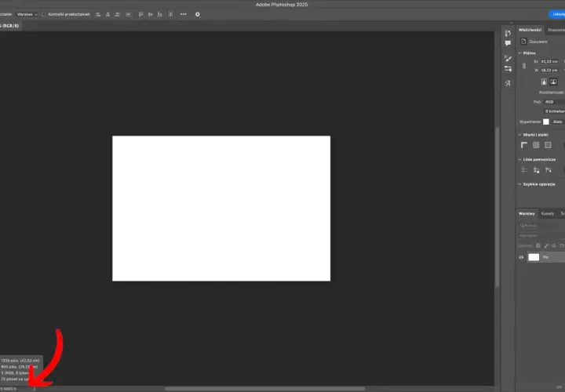
Task: Align top edges in options bar
Action: click(x=140, y=14)
